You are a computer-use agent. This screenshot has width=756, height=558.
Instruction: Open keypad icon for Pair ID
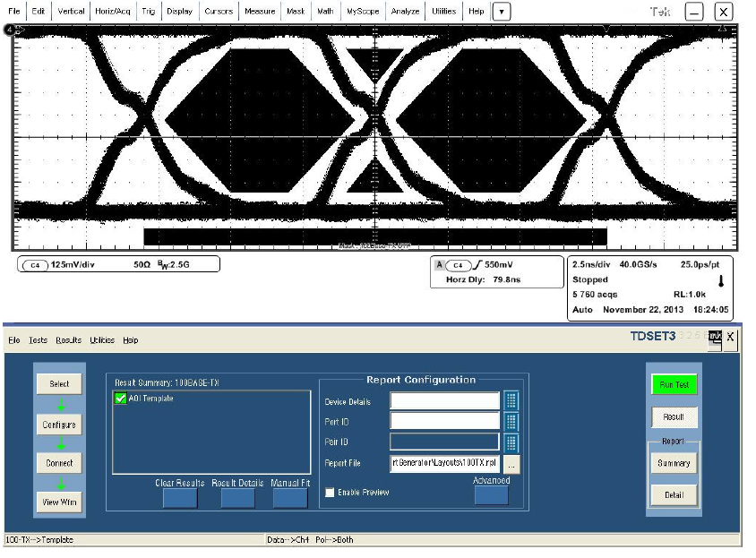(511, 442)
